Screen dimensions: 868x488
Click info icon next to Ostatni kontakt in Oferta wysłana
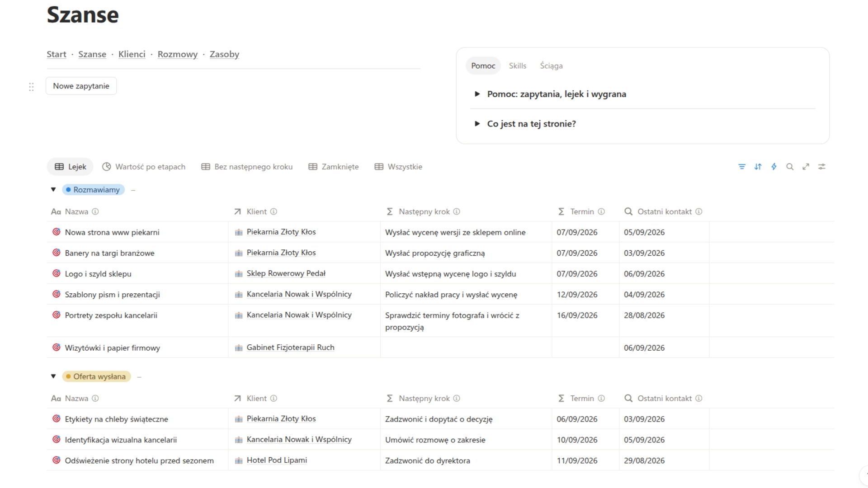point(699,399)
